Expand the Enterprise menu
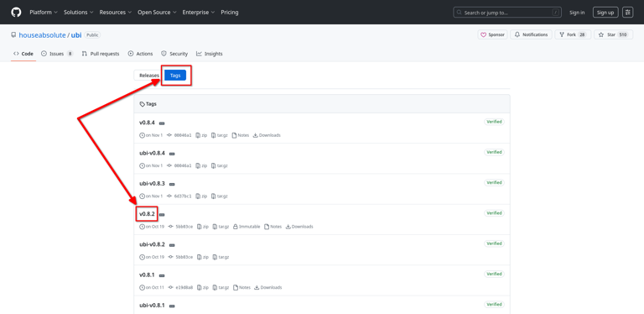Image resolution: width=644 pixels, height=314 pixels. 199,13
